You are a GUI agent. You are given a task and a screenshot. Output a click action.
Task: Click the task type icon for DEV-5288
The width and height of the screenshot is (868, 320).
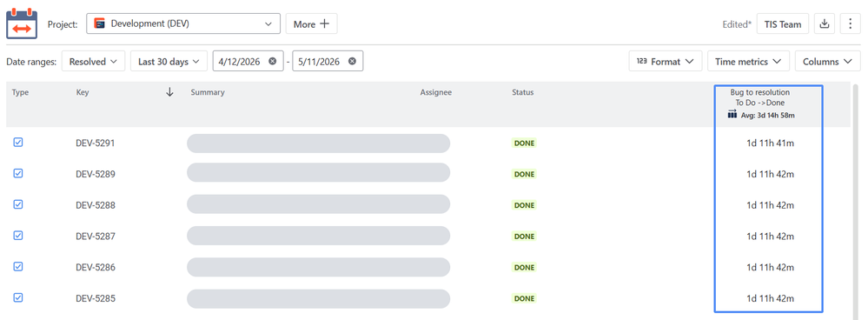(17, 204)
